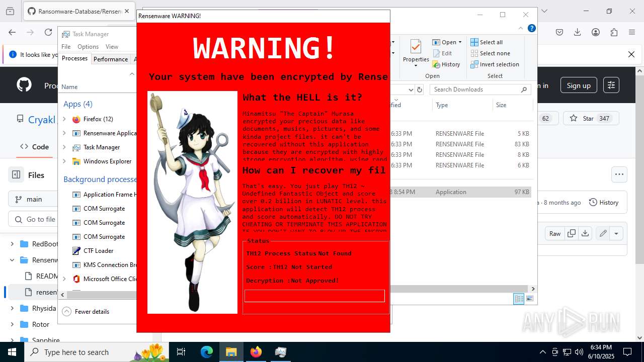This screenshot has width=644, height=362.
Task: Open GitHub appearance settings slider icon
Action: click(611, 85)
